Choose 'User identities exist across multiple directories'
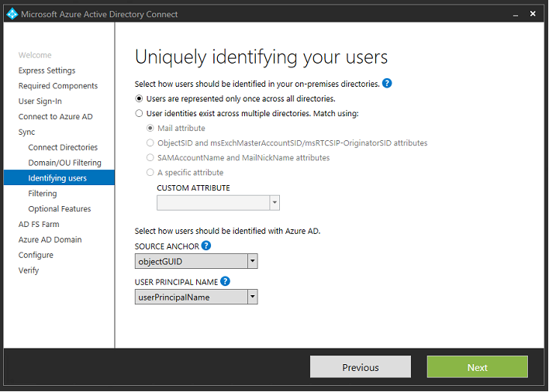549x392 pixels. click(x=139, y=113)
